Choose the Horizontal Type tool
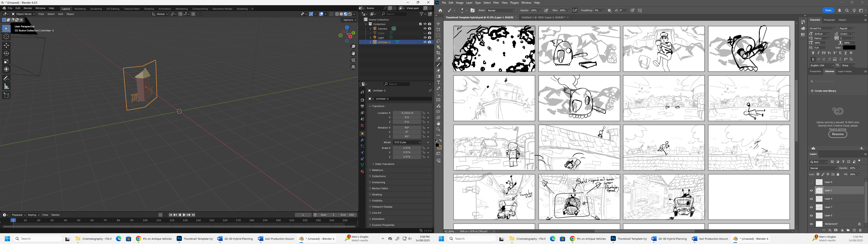 point(438,82)
